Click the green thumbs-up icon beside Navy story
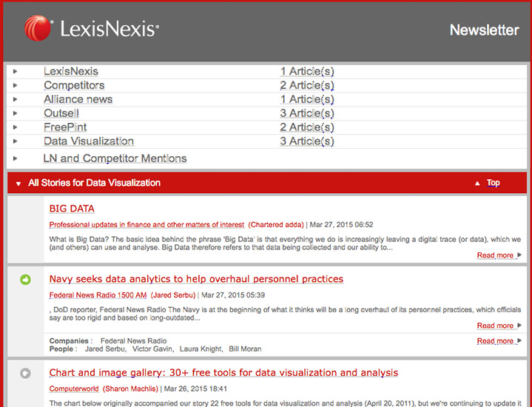 click(x=25, y=280)
